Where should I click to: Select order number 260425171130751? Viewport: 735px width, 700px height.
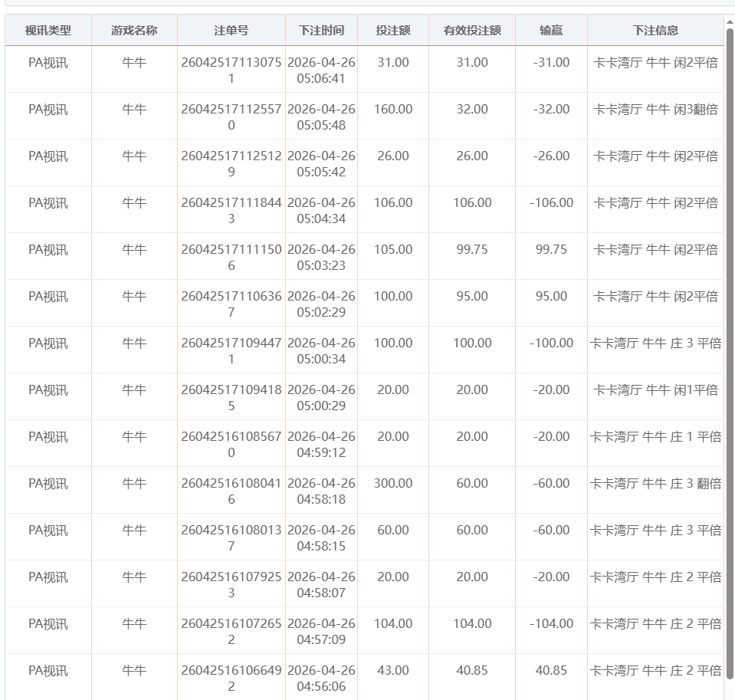click(231, 71)
